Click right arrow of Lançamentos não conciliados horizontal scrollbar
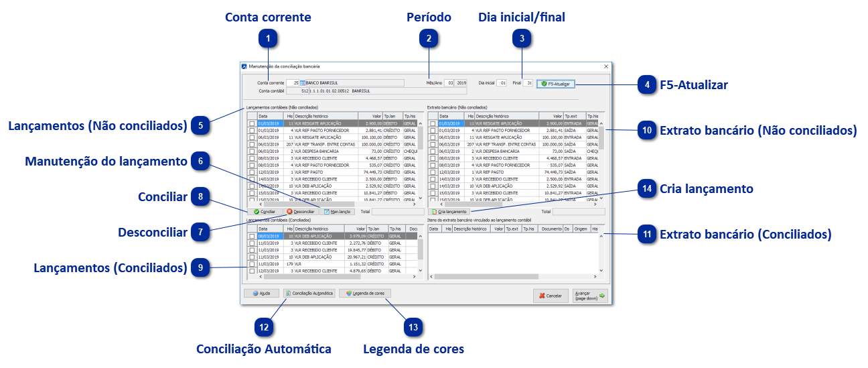Image resolution: width=868 pixels, height=368 pixels. click(x=415, y=204)
